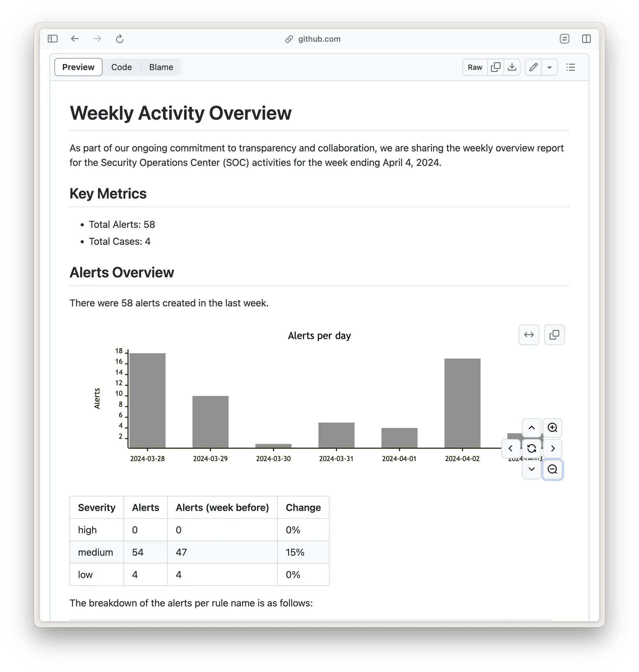
Task: Reload the github.com page
Action: [120, 39]
